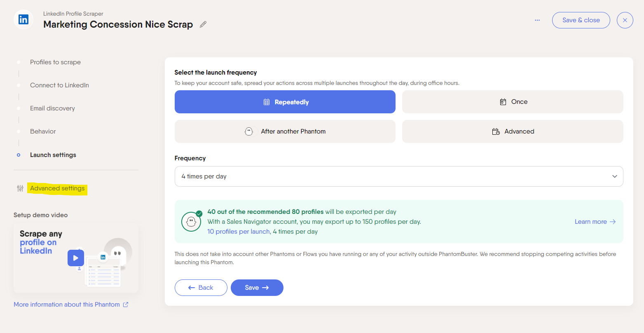Viewport: 644px width, 333px height.
Task: Click the ghost checkmark icon in green banner
Action: coord(192,221)
